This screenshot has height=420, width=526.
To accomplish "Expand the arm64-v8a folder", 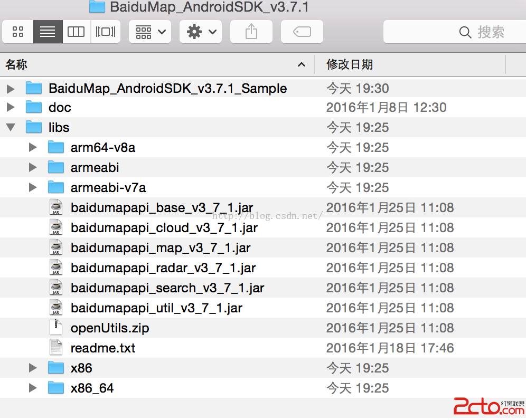I will point(33,147).
